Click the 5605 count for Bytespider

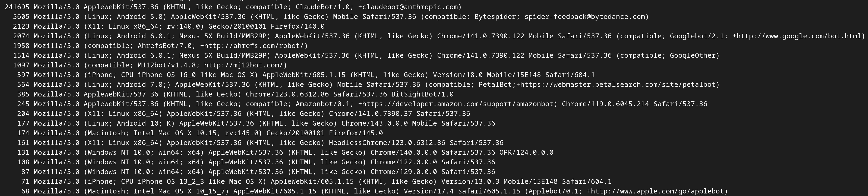coord(21,17)
